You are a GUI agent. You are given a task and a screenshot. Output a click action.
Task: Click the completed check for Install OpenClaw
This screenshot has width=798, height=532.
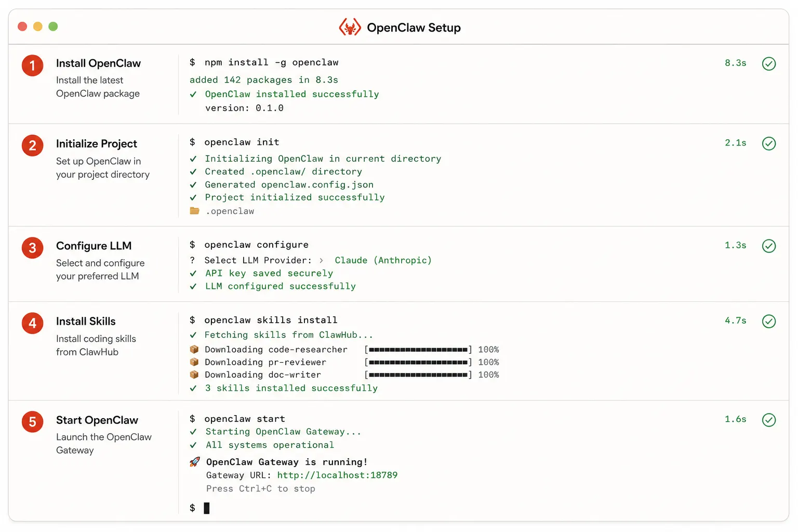tap(769, 63)
